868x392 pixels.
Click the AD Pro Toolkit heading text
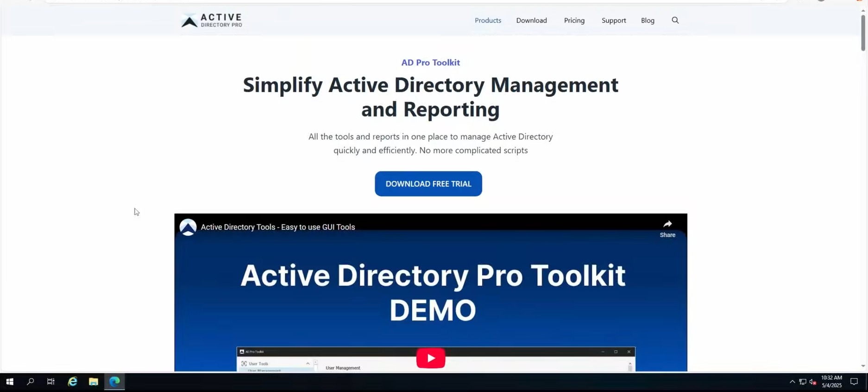(x=430, y=63)
